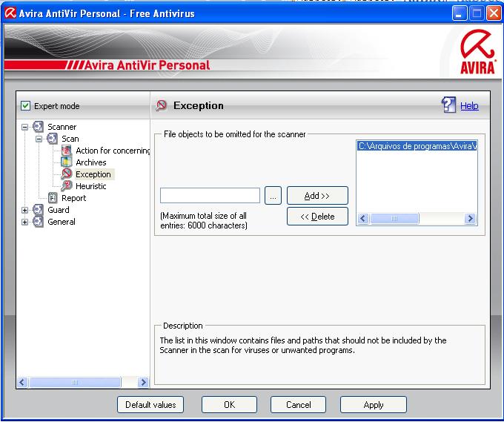Click the Guard gear icon
This screenshot has width=504, height=422.
coord(38,210)
